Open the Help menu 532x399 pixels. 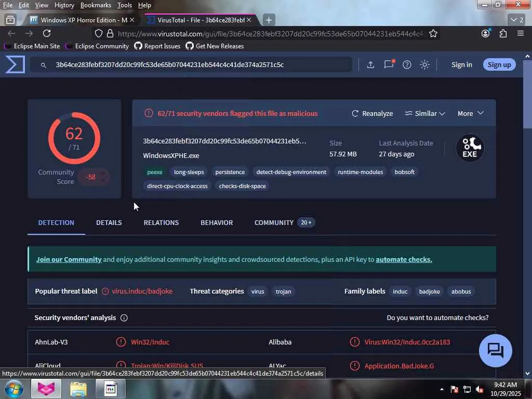[144, 5]
